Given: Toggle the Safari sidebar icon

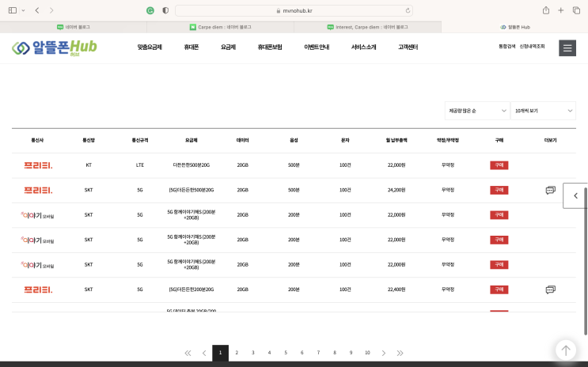Looking at the screenshot, I should pyautogui.click(x=13, y=10).
